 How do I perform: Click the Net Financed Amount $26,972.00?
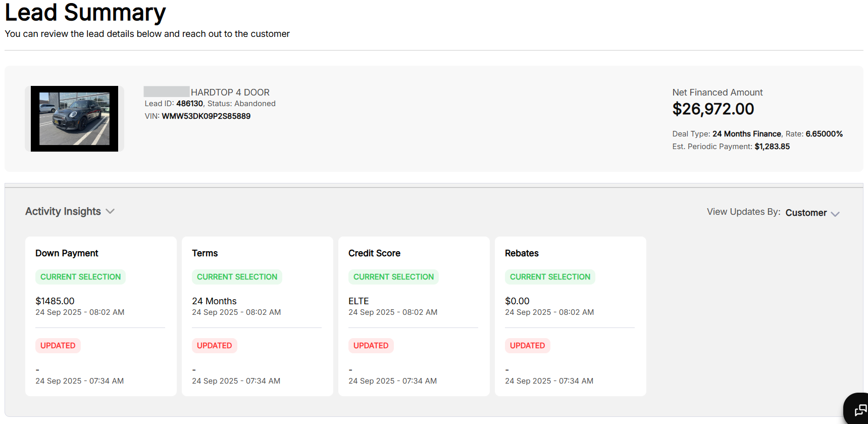(712, 109)
